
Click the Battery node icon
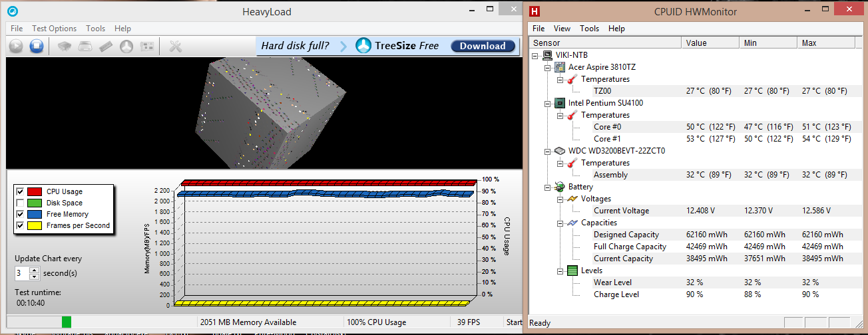[x=560, y=187]
